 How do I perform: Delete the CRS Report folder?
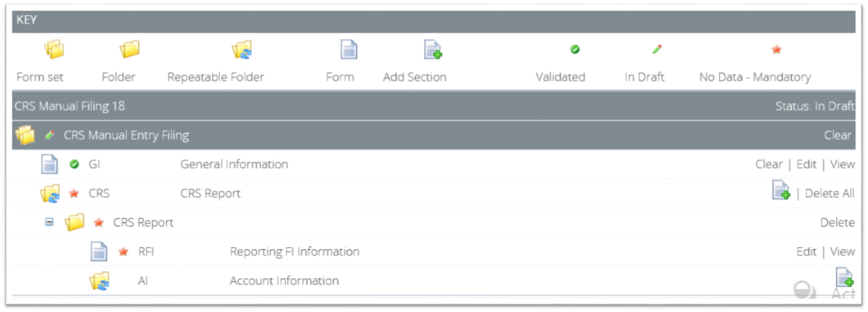pos(837,223)
